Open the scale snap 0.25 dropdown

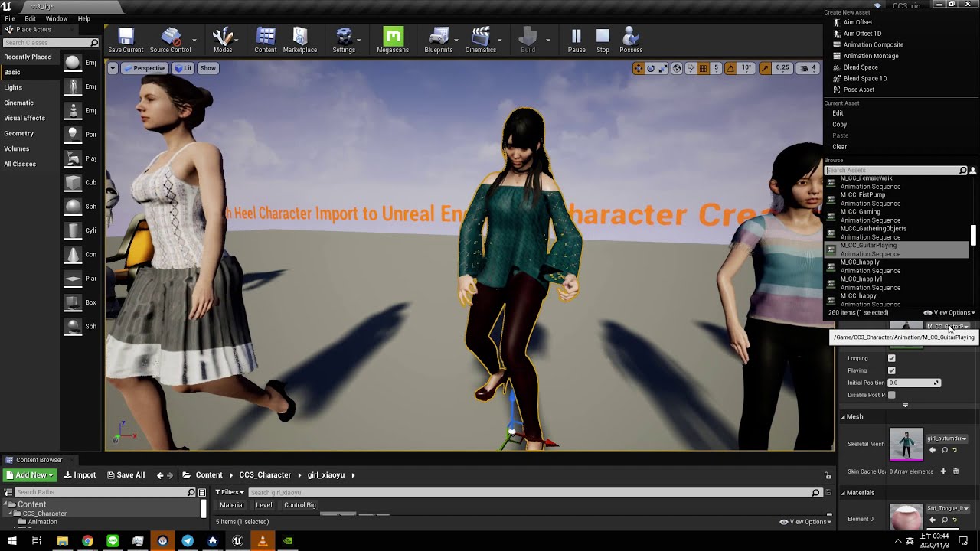tap(782, 68)
